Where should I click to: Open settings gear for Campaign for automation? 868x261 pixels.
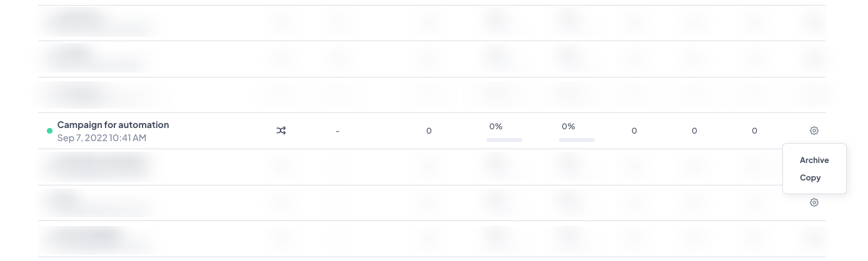click(x=814, y=130)
